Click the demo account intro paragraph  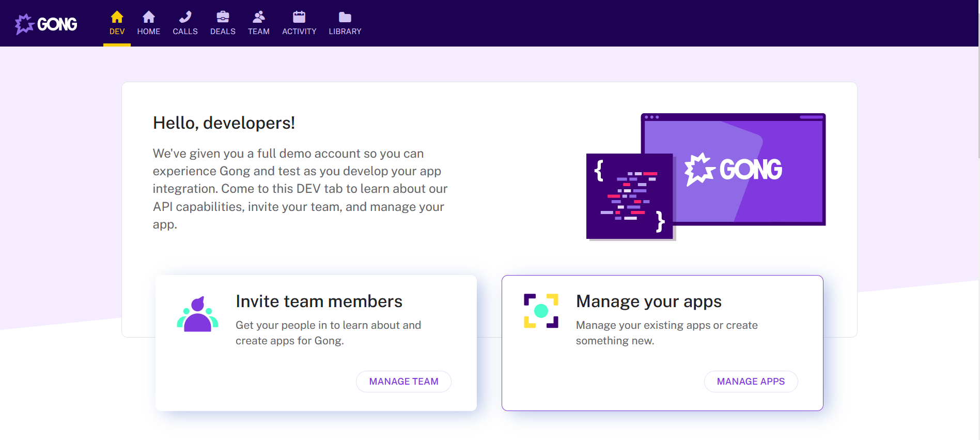click(x=300, y=189)
